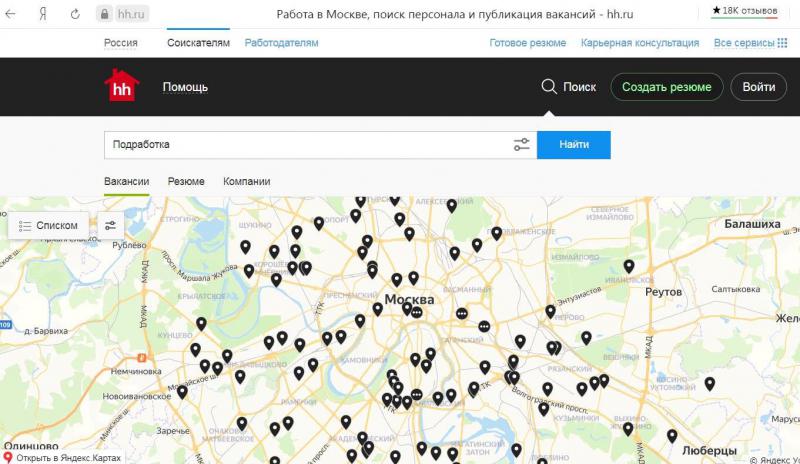Click the padlock site security icon
This screenshot has width=800, height=464.
[104, 14]
